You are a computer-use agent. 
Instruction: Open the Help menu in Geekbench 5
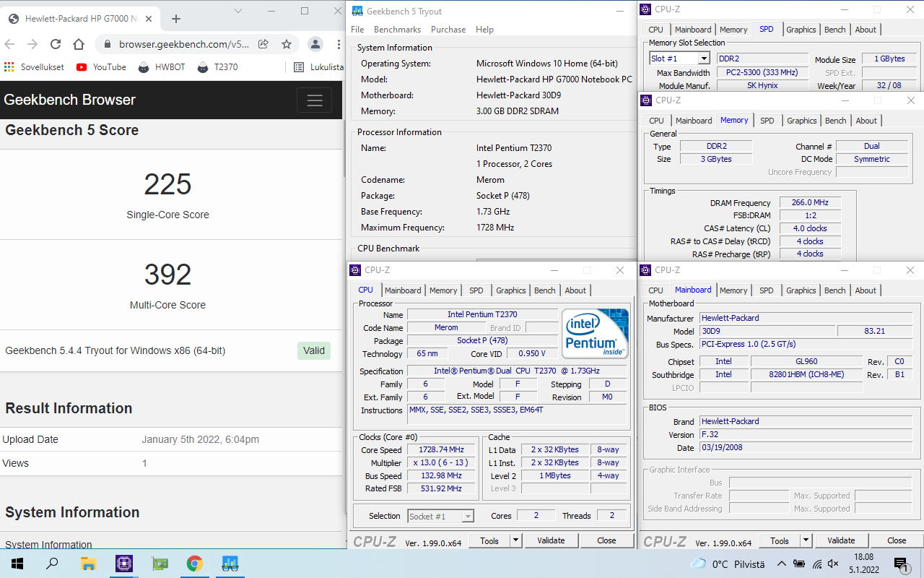tap(484, 30)
